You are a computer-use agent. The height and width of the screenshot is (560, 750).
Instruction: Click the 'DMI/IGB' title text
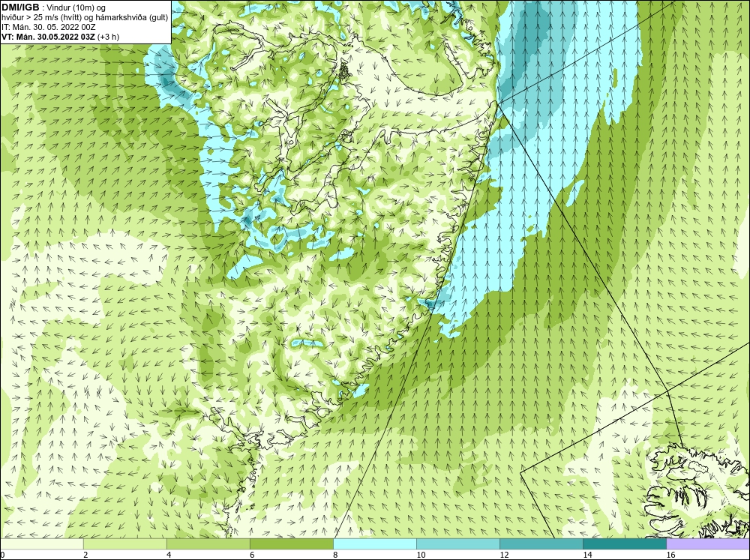coord(20,7)
